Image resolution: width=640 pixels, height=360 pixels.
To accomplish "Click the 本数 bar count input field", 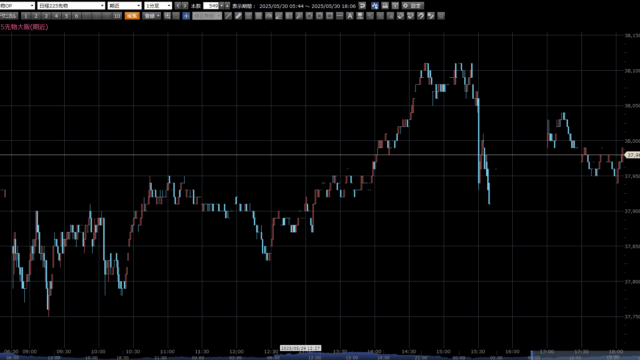I will pyautogui.click(x=211, y=6).
